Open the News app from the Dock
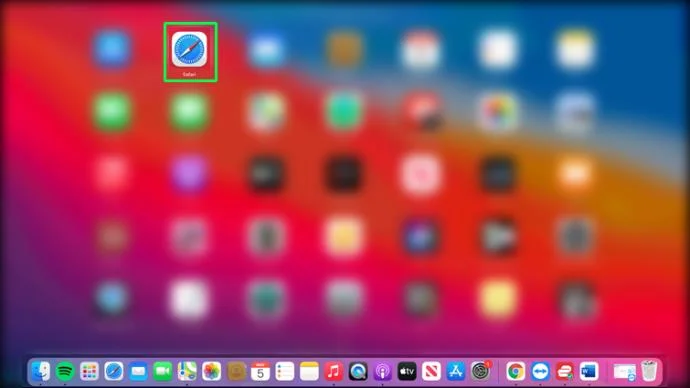 [x=431, y=372]
